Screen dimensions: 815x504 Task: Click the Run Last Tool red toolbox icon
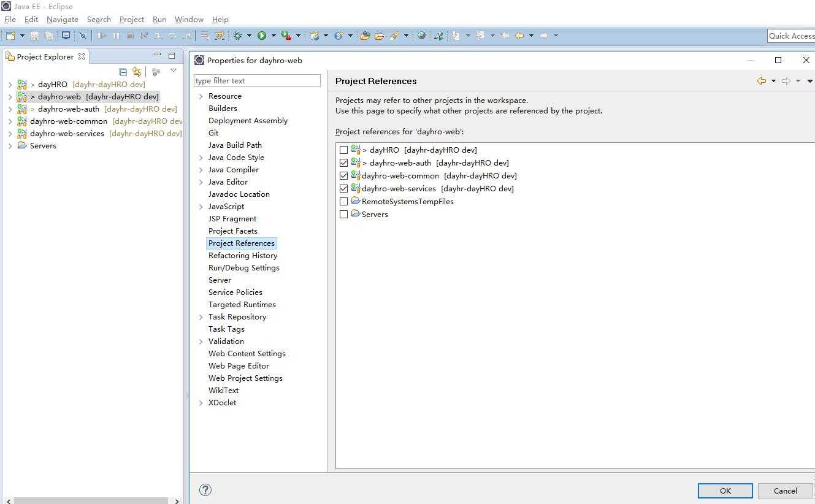click(x=286, y=36)
